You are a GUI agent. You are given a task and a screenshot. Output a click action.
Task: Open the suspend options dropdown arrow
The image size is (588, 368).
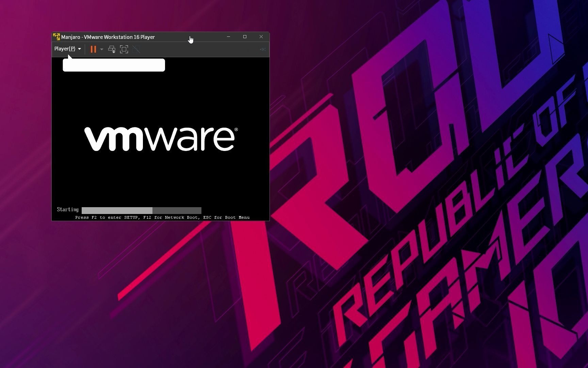coord(101,49)
